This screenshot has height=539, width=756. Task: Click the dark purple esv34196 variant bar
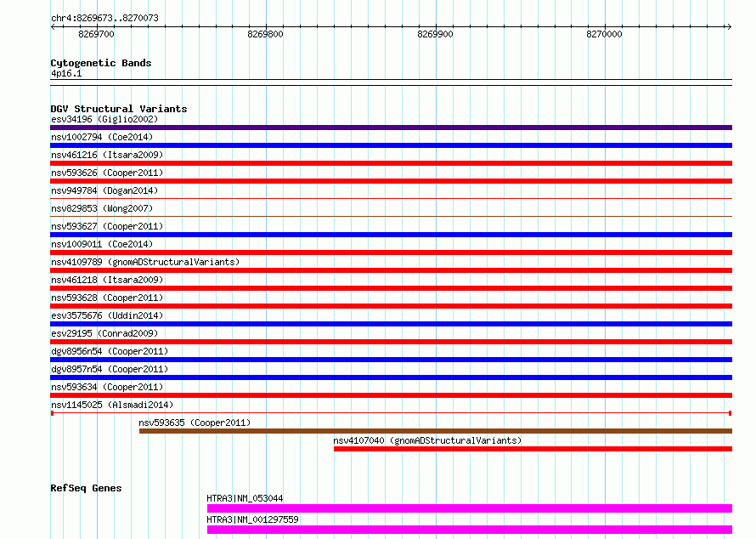point(391,128)
